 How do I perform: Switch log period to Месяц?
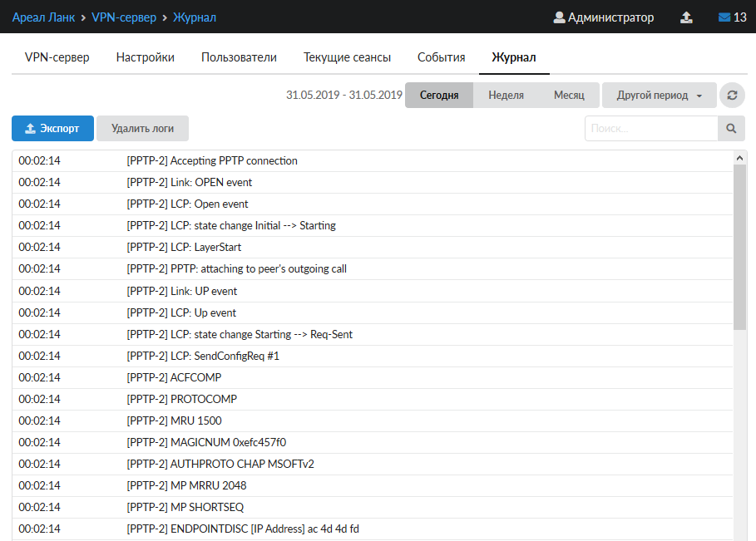coord(569,96)
